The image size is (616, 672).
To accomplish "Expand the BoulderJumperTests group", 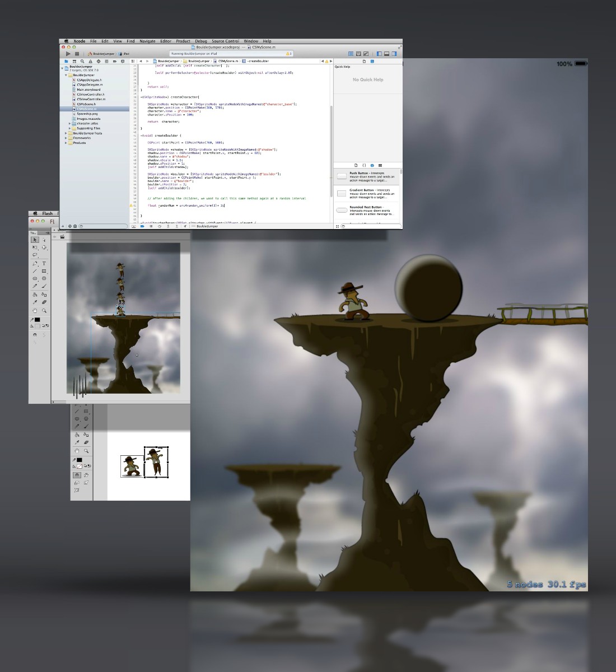I will [66, 133].
